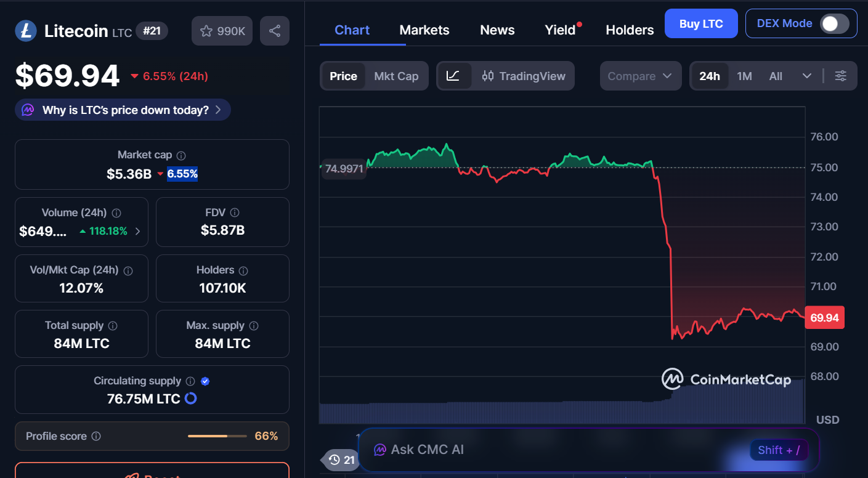The image size is (868, 478).
Task: Click the Buy LTC button
Action: coord(700,23)
